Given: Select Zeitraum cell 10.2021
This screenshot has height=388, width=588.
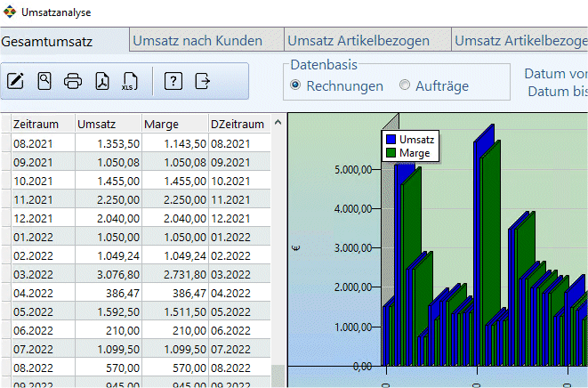Looking at the screenshot, I should coord(43,181).
